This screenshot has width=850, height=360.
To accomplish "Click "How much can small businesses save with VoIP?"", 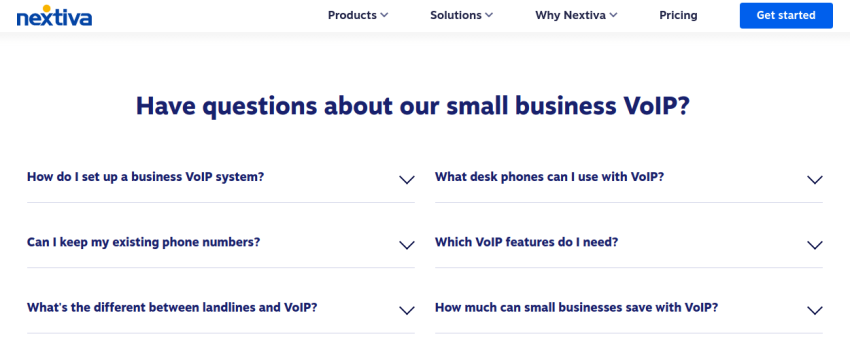I will 576,307.
